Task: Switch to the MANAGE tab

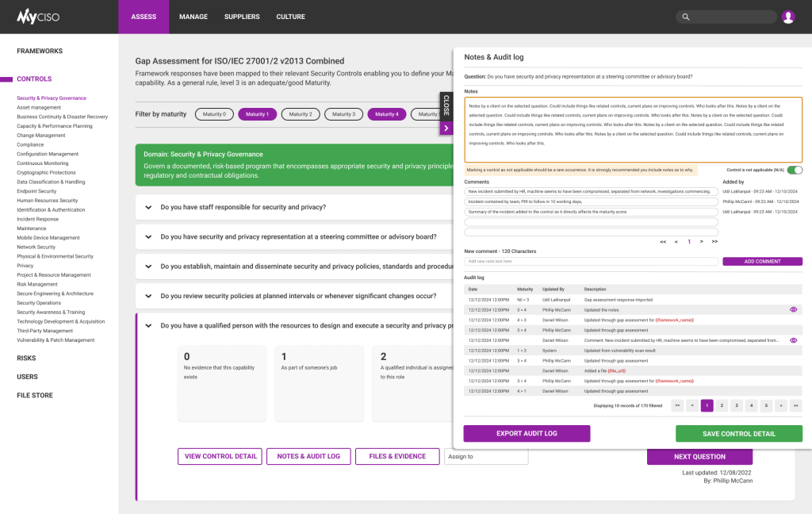Action: pyautogui.click(x=193, y=16)
